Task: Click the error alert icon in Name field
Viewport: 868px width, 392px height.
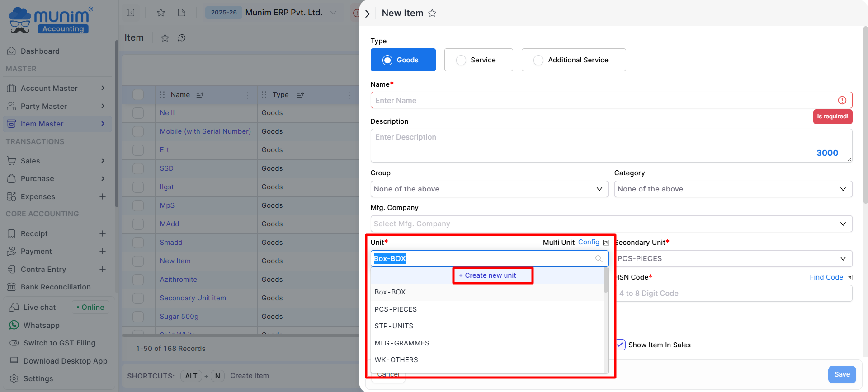Action: [x=842, y=100]
